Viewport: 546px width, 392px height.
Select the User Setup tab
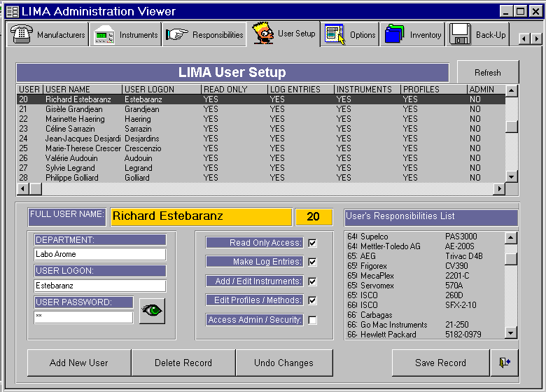(283, 34)
